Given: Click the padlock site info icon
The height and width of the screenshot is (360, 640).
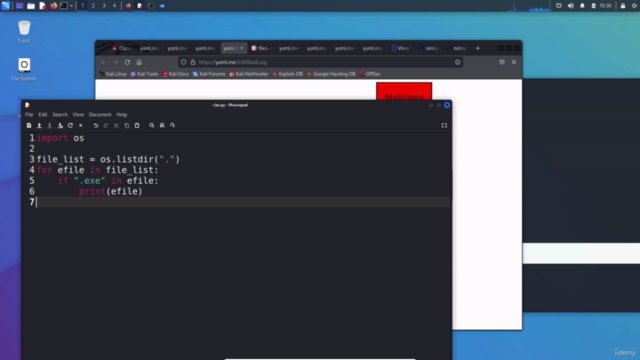Looking at the screenshot, I should (x=193, y=62).
